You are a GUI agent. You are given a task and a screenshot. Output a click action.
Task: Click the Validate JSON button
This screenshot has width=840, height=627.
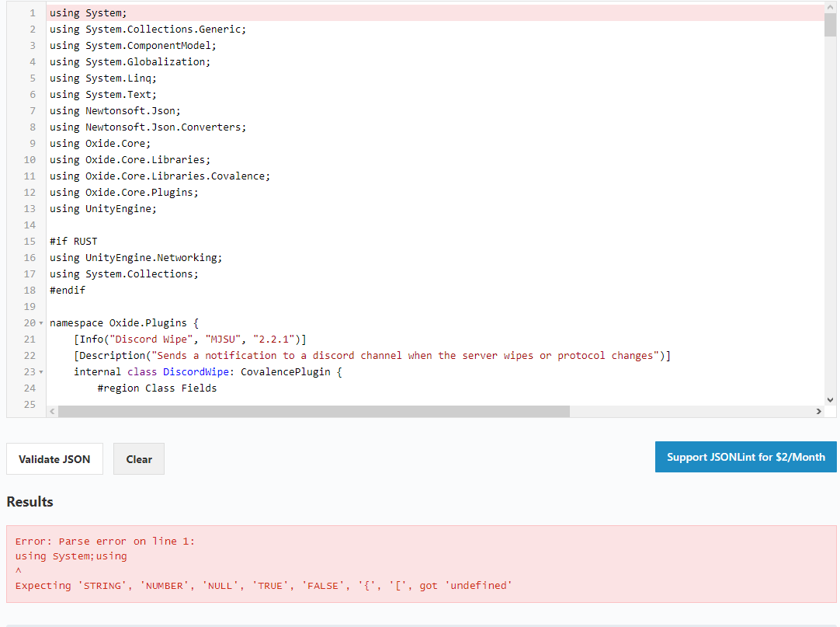[54, 459]
